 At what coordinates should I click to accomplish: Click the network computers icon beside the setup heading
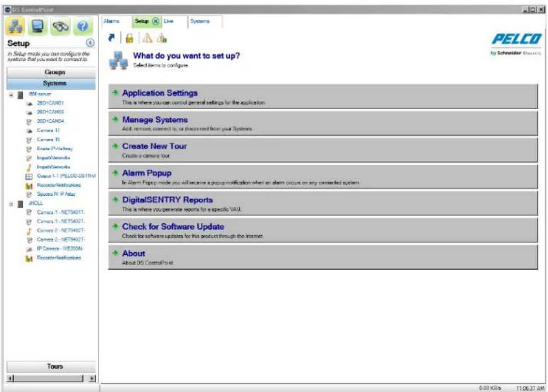click(x=118, y=60)
